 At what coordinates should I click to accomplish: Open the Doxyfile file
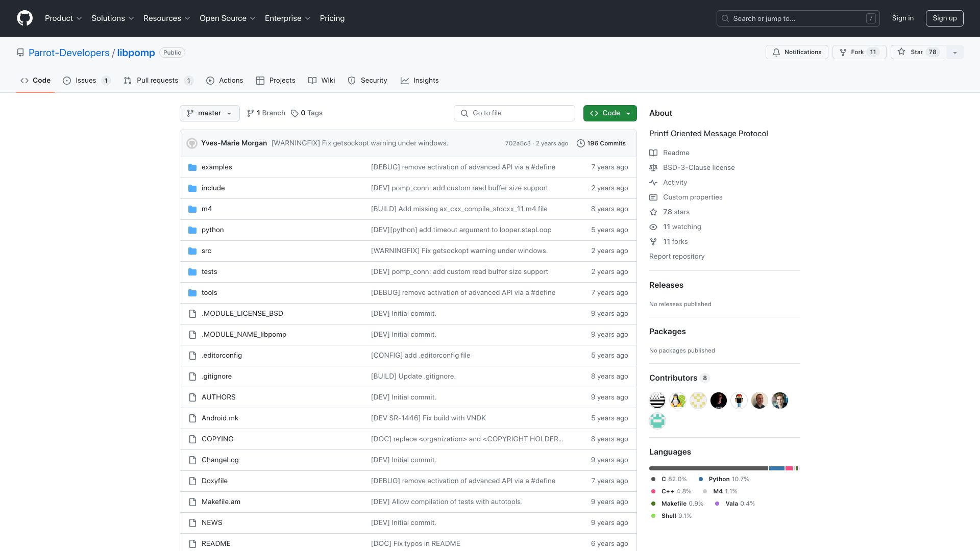(215, 481)
